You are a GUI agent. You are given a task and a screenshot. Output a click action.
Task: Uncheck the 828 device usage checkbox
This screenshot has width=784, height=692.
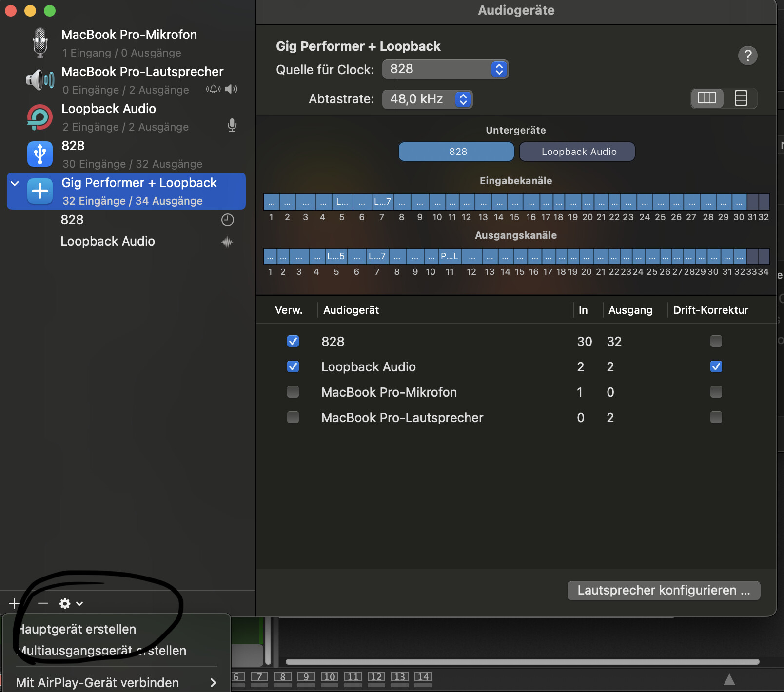click(x=293, y=341)
